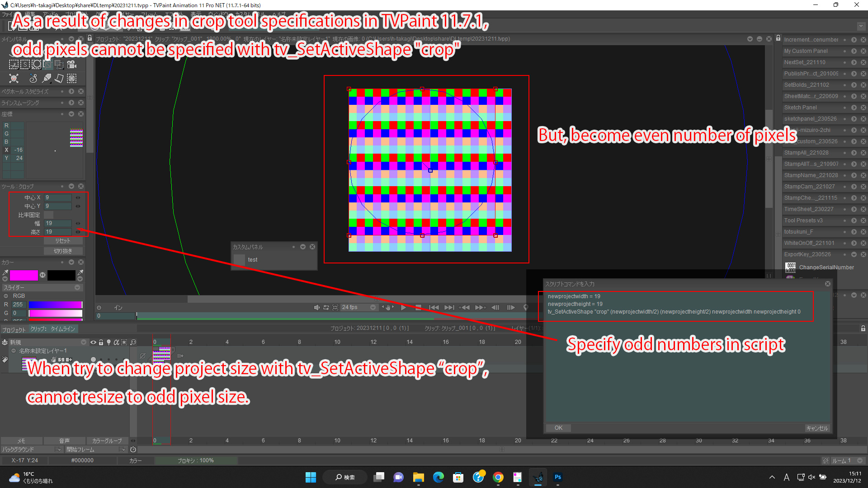
Task: Select the eraser paper tool icon
Action: pos(59,79)
